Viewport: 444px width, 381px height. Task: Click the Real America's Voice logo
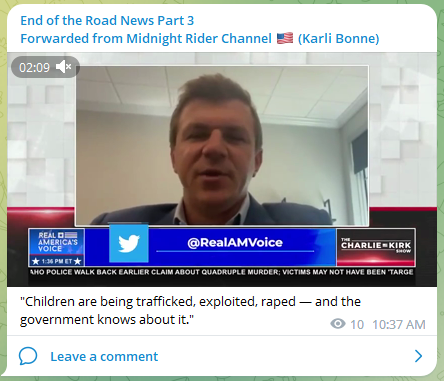point(57,247)
